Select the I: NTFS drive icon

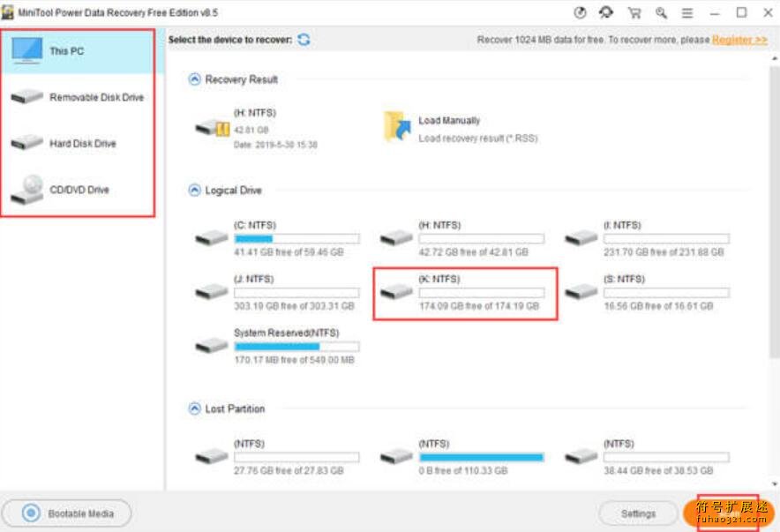pos(581,238)
